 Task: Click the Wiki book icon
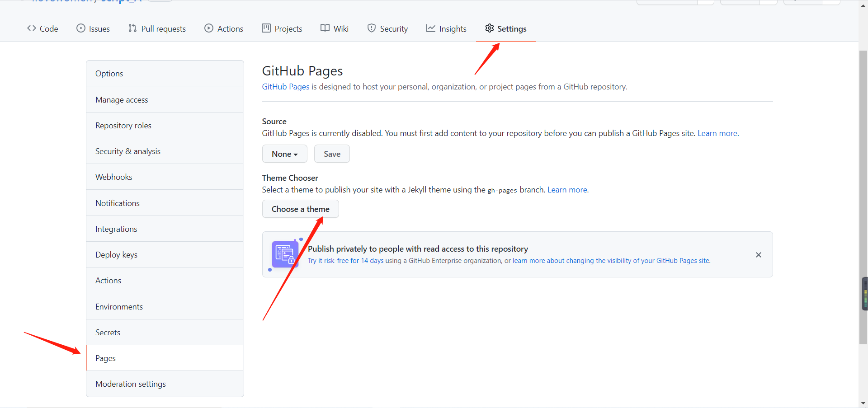pos(325,28)
